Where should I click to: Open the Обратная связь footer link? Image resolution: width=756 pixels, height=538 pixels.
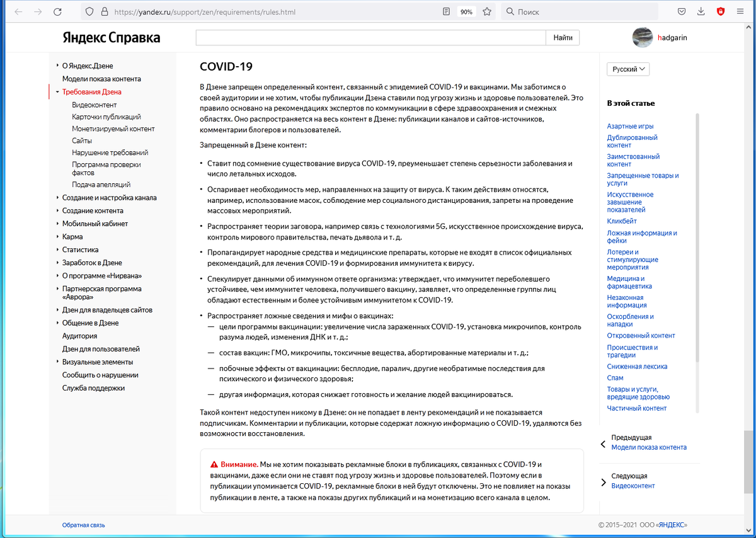click(x=83, y=525)
